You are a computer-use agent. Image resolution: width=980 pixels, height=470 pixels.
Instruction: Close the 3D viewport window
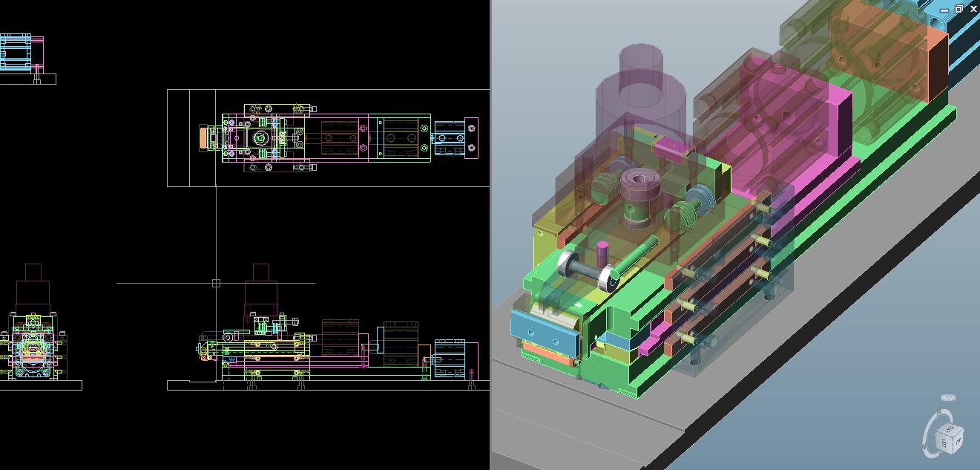click(973, 9)
